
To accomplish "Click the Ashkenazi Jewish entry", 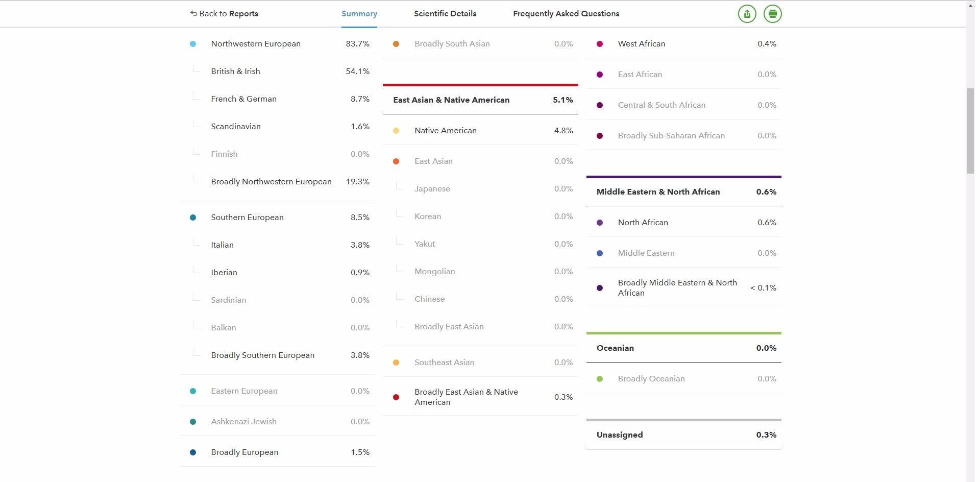I will 243,421.
